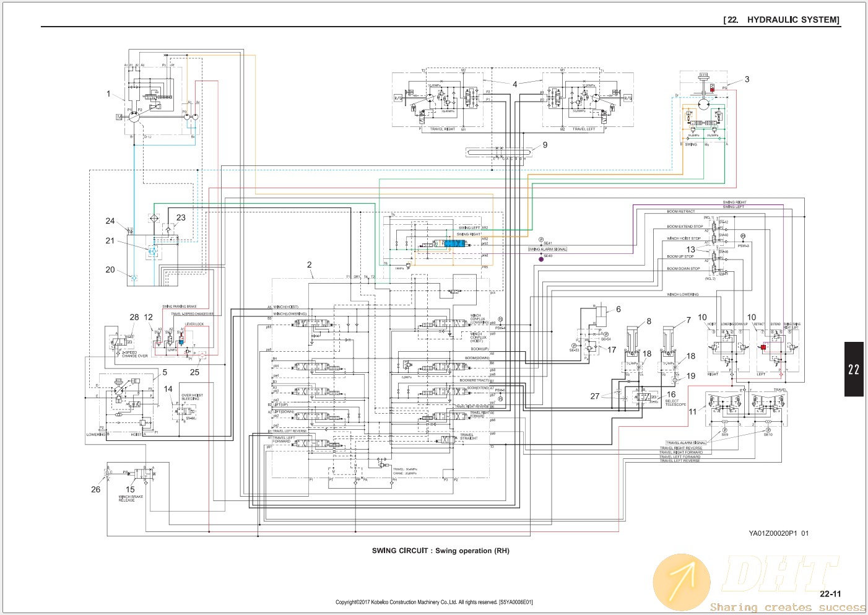Click callout number 8
Viewport: 868px width, 615px height.
coord(649,321)
